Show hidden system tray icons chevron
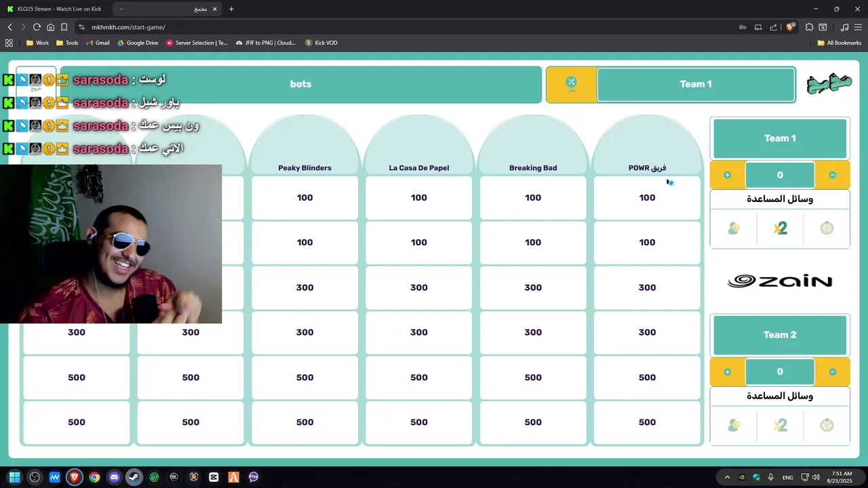Screen dimensions: 868x488 coord(727,477)
